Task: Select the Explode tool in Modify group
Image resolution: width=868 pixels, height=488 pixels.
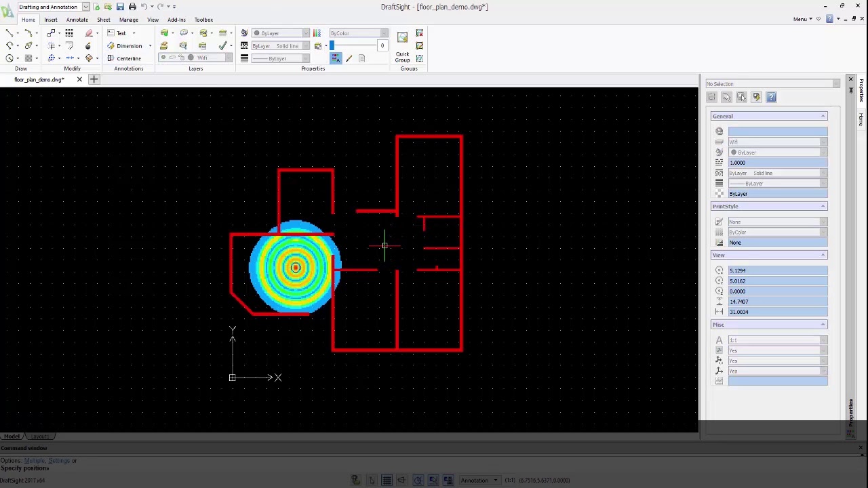Action: [x=89, y=45]
